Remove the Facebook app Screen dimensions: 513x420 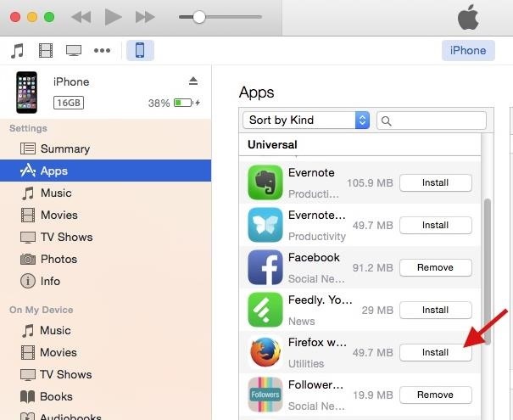point(435,267)
